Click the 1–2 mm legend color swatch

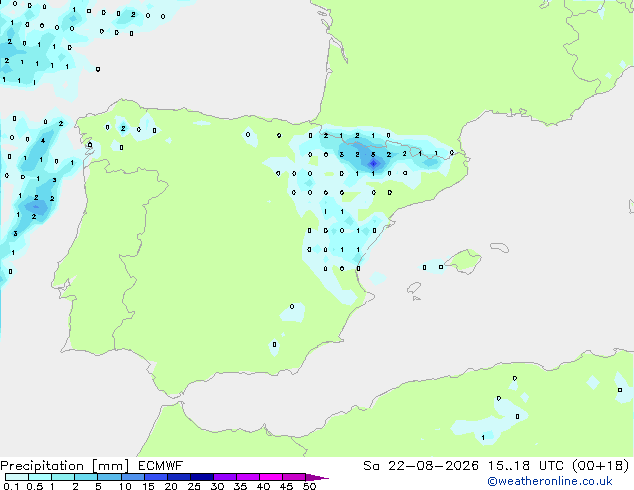63,477
